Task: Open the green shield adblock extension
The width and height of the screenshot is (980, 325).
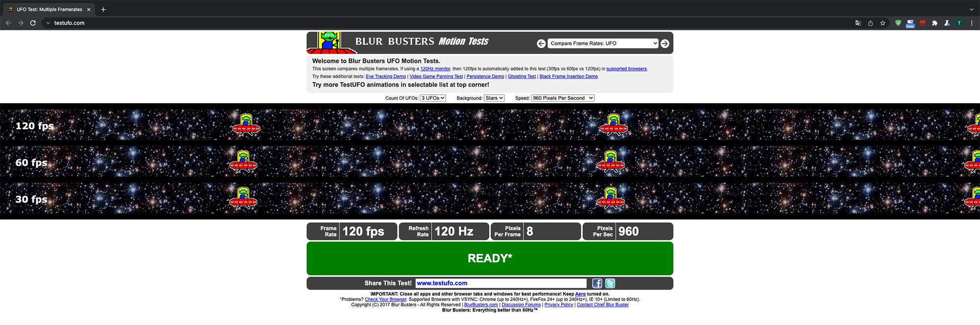Action: click(x=898, y=23)
